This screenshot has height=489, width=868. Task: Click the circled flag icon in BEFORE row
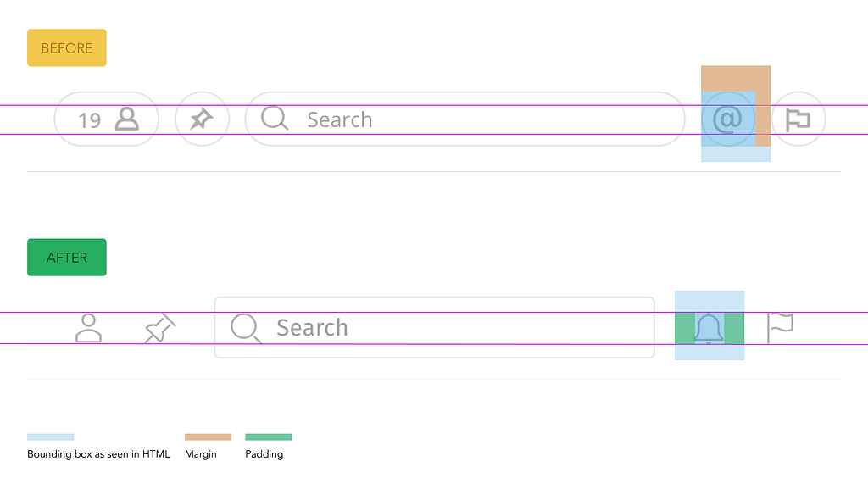[798, 119]
